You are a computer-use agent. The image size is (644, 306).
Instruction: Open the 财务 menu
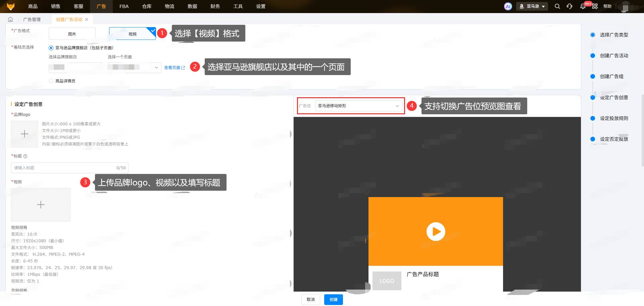click(215, 6)
